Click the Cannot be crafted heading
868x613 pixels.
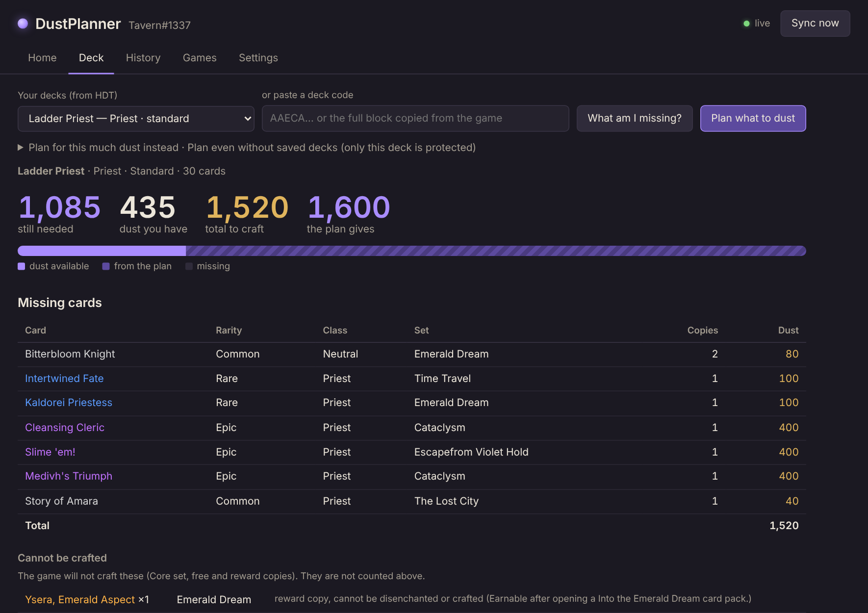pos(62,558)
